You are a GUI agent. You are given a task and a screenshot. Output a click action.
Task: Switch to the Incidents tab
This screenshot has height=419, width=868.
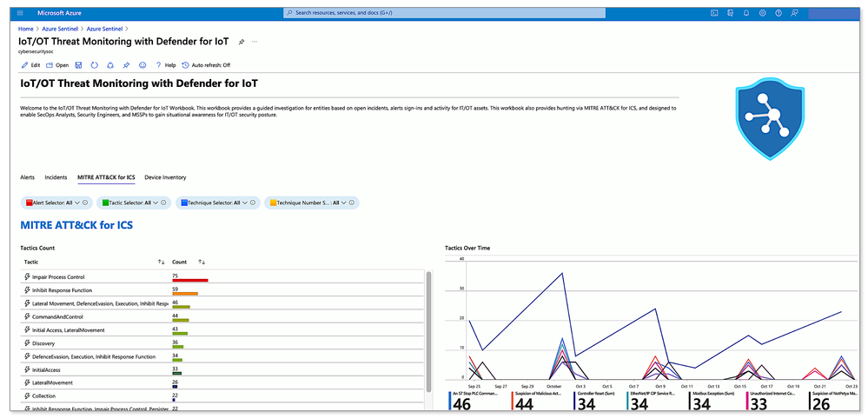tap(56, 177)
